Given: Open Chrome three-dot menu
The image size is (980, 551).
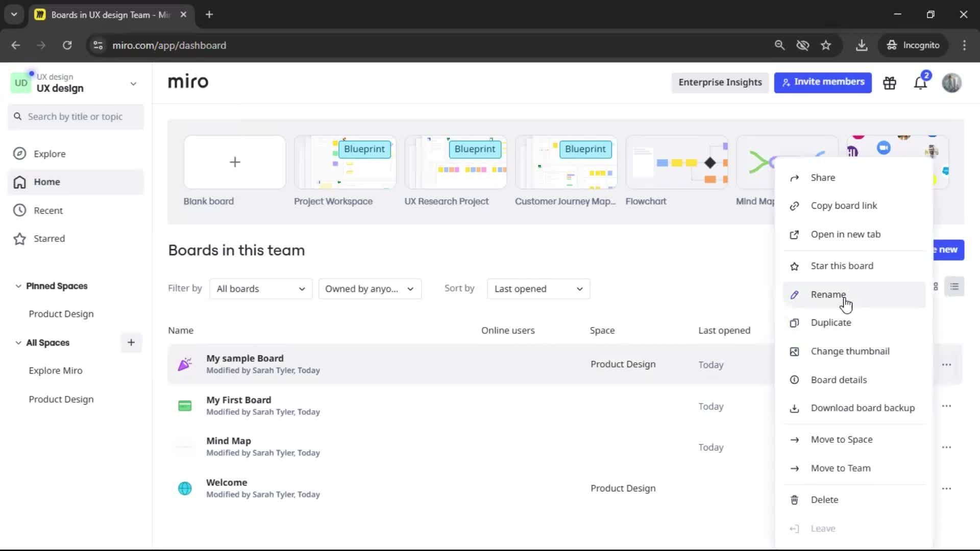Looking at the screenshot, I should point(964,45).
